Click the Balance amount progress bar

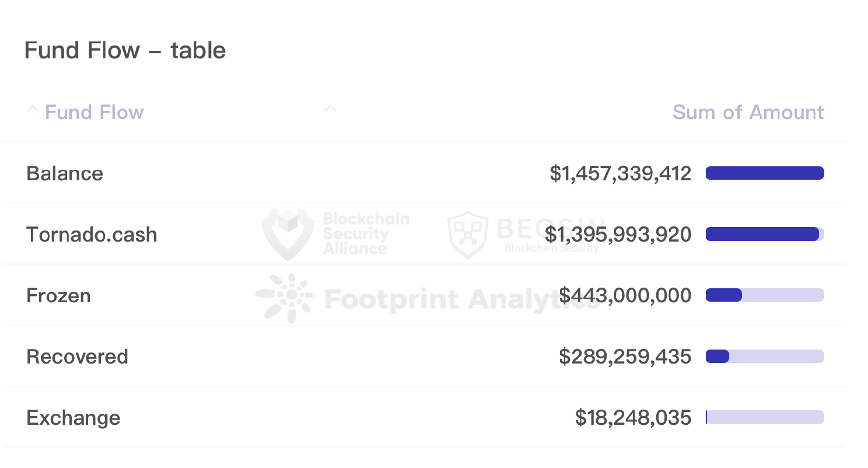pos(765,173)
